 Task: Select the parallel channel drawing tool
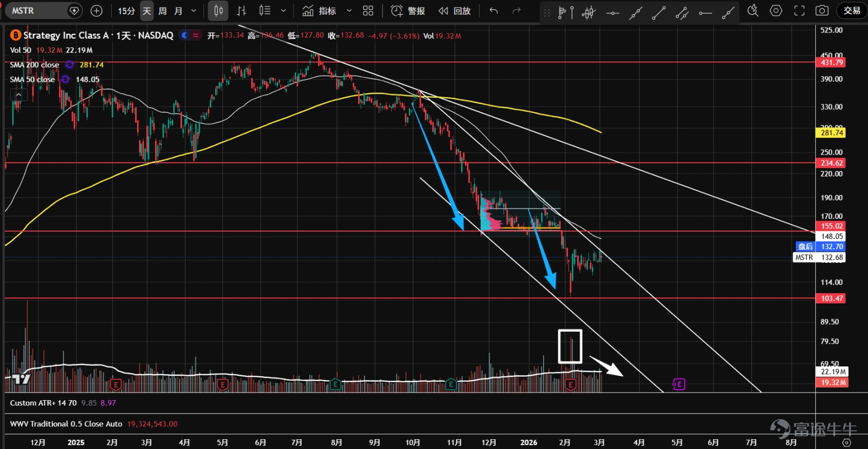(x=682, y=12)
